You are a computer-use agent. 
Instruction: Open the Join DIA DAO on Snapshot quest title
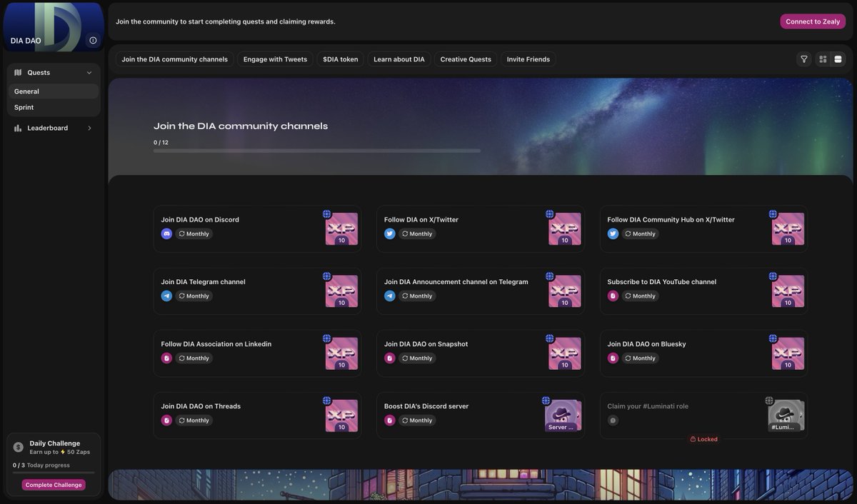click(426, 344)
